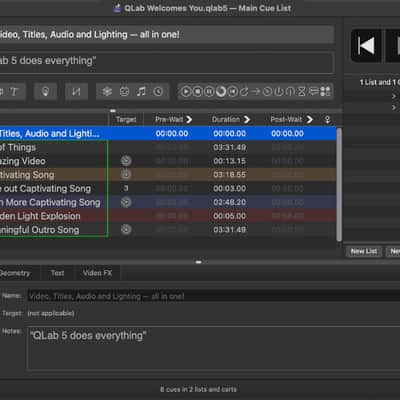Image resolution: width=400 pixels, height=400 pixels.
Task: Click into the Notes text area
Action: [213, 348]
